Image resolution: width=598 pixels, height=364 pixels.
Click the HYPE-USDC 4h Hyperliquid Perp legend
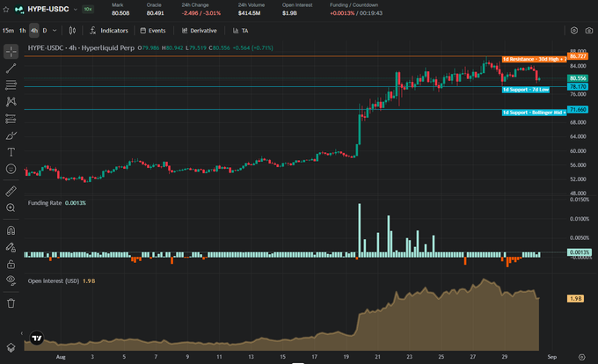81,48
